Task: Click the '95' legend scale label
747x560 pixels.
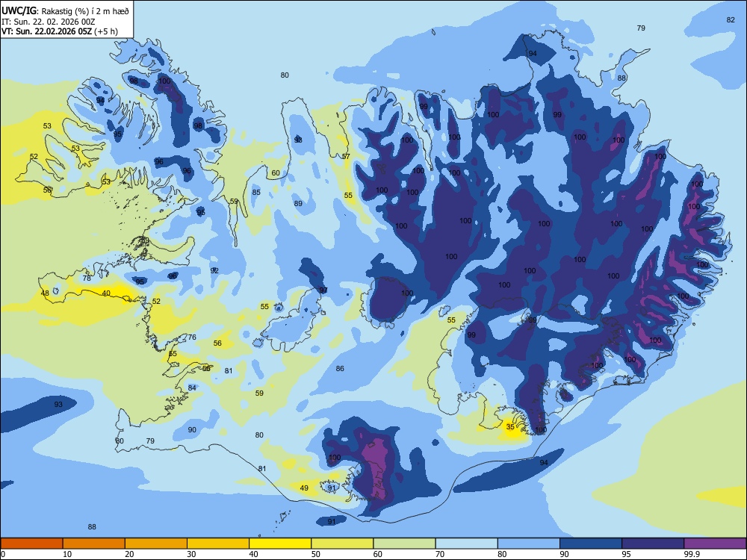Action: [x=627, y=554]
